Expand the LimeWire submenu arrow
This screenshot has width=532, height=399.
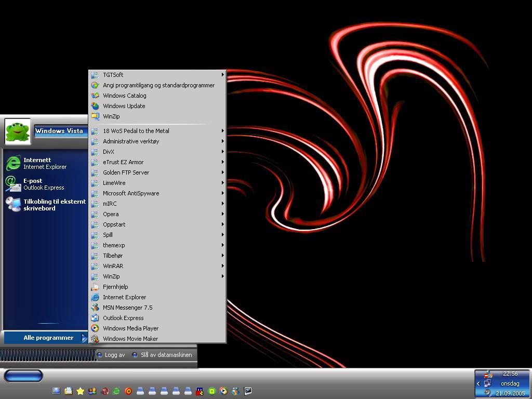[x=222, y=183]
